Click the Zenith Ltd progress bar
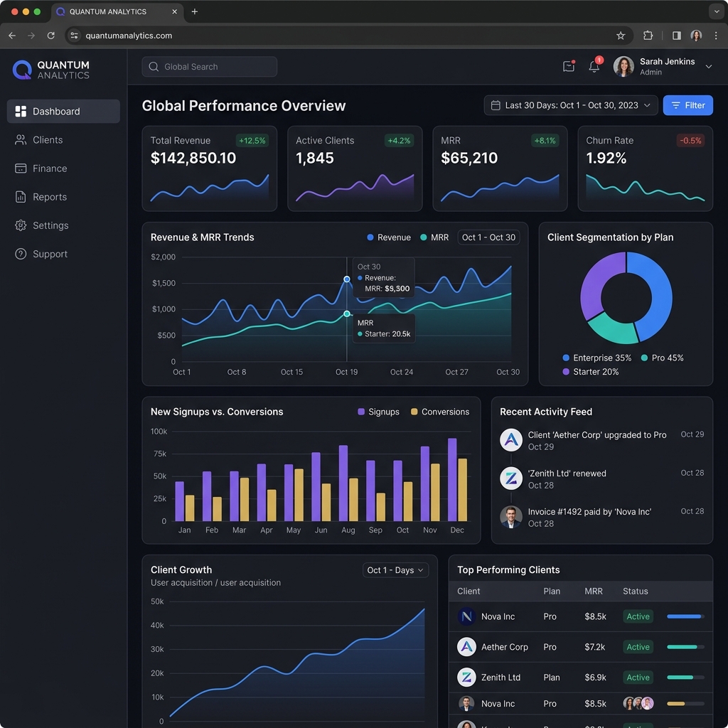This screenshot has width=728, height=728. [x=686, y=678]
